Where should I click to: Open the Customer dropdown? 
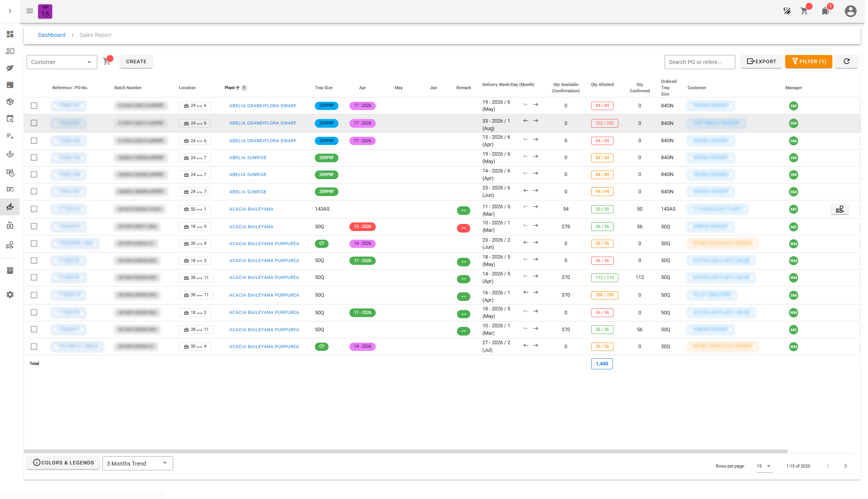62,62
